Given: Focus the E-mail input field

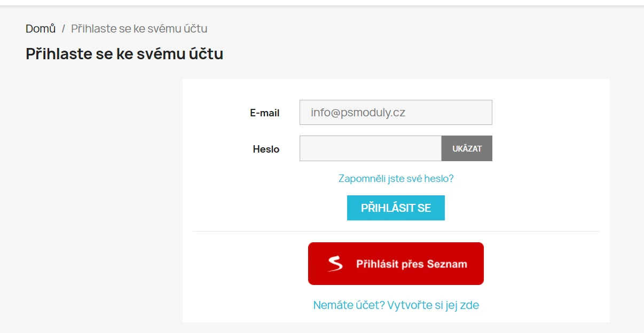Looking at the screenshot, I should (x=396, y=113).
